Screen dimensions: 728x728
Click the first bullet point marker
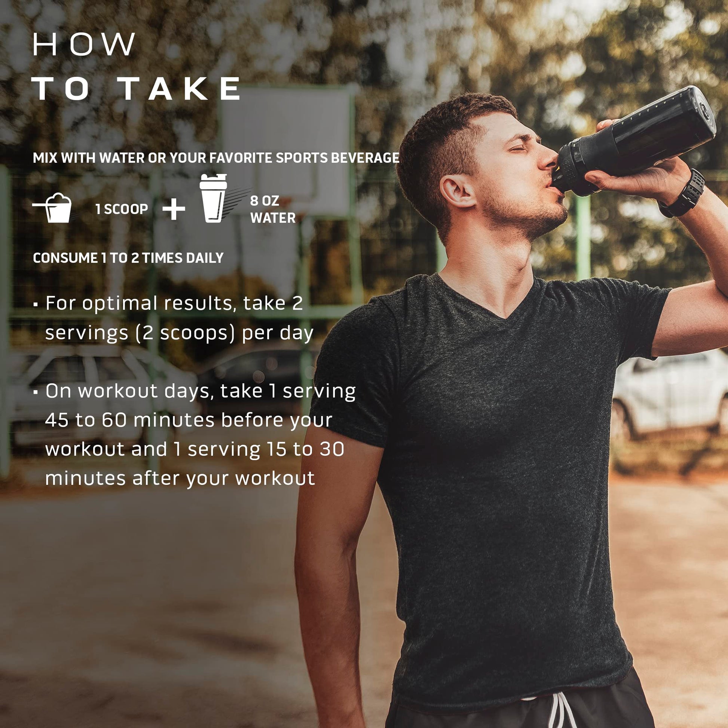36,304
